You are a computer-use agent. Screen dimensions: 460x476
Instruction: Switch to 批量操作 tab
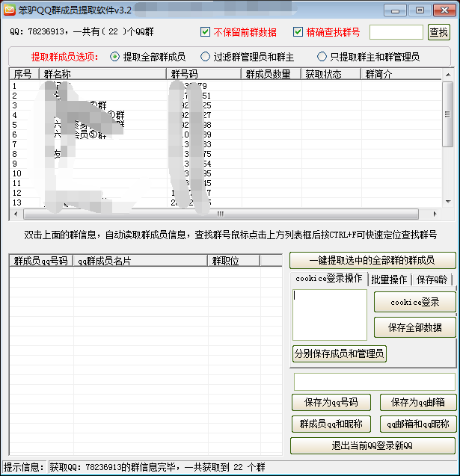click(389, 279)
